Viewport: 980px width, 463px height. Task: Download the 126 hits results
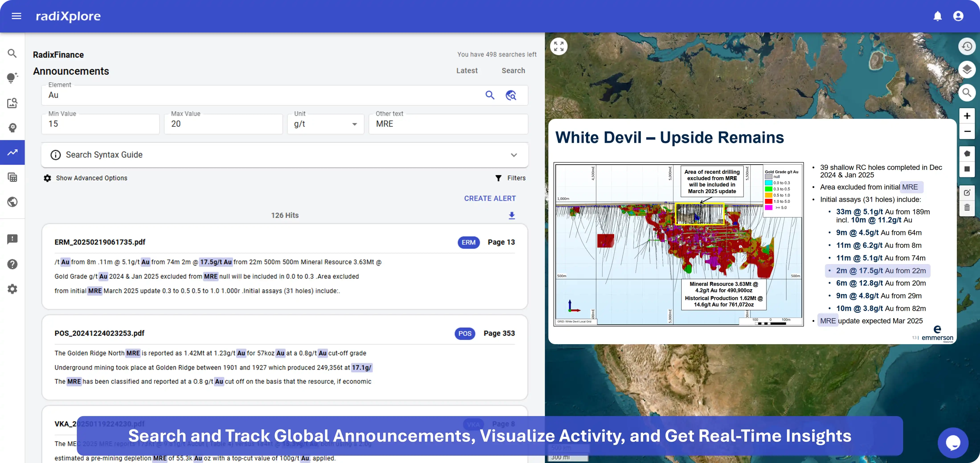(x=512, y=216)
